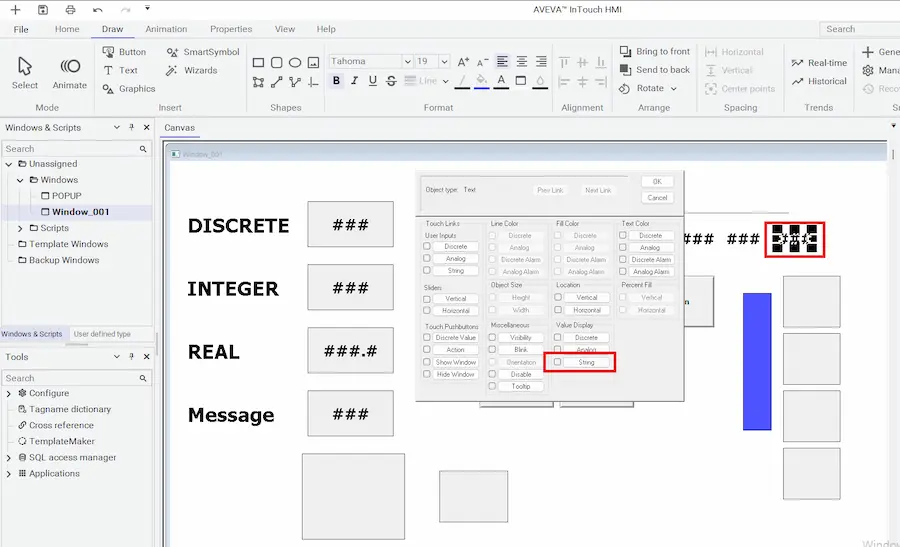Viewport: 900px width, 547px height.
Task: Check the Miscellaneous Visibility checkbox
Action: [492, 337]
